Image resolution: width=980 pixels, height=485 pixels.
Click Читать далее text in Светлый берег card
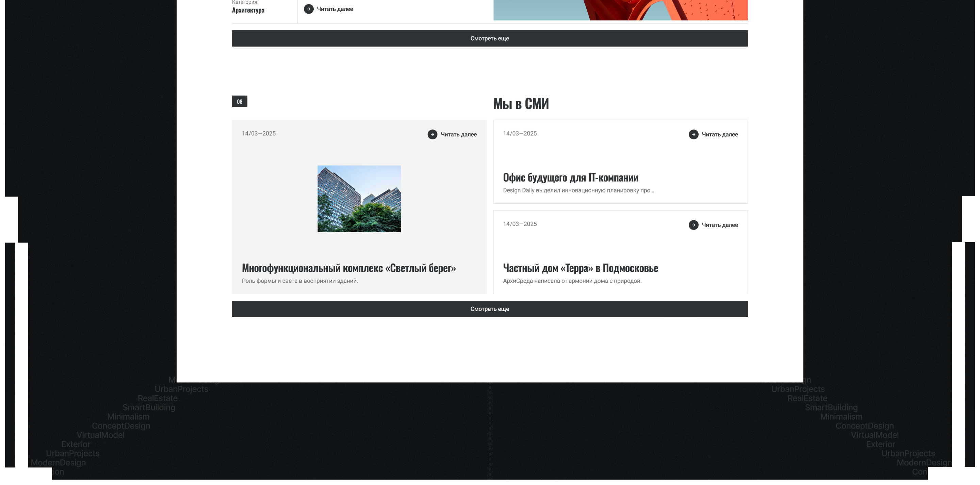458,135
